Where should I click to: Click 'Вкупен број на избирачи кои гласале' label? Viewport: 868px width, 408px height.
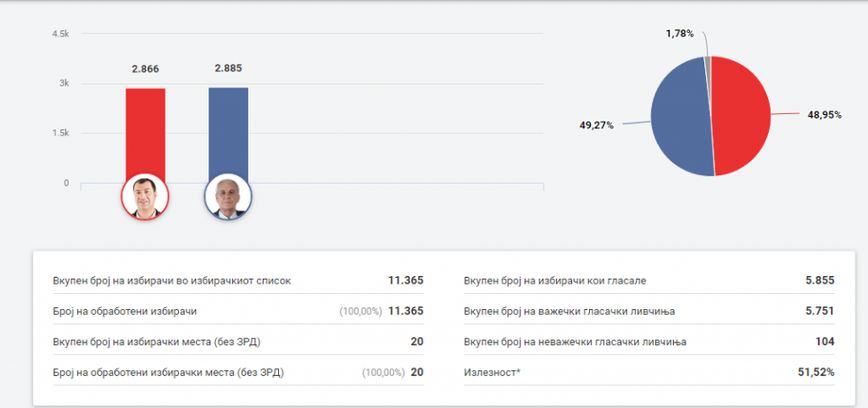554,281
